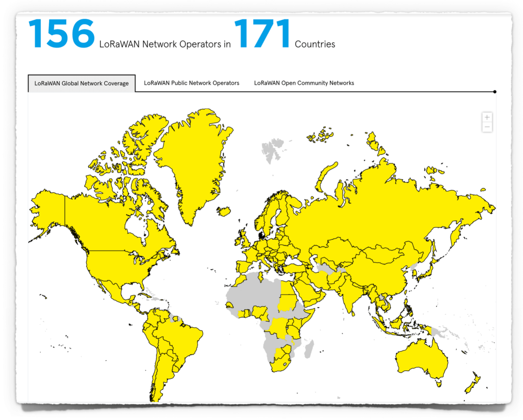Viewport: 523px width, 420px height.
Task: Select Iceland on the coverage map
Action: coord(224,211)
